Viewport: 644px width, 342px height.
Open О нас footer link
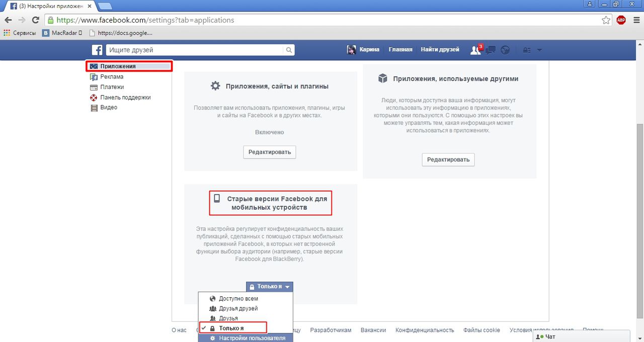tap(179, 330)
